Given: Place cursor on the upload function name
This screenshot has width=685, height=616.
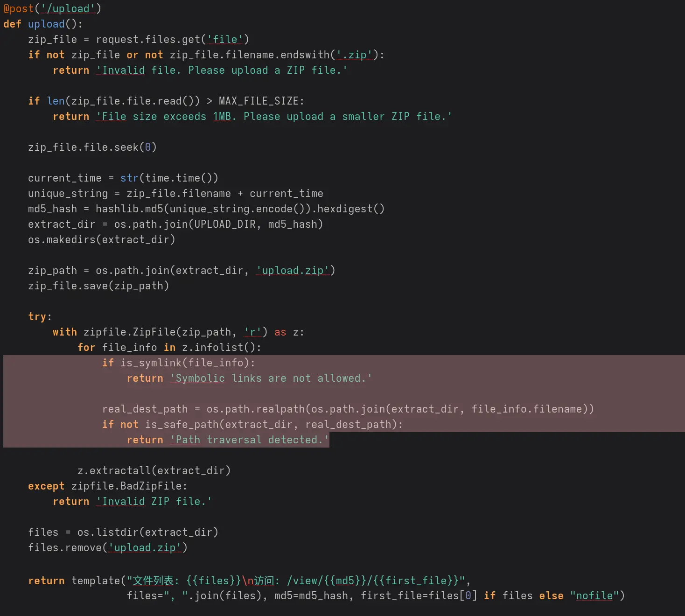Looking at the screenshot, I should [46, 24].
